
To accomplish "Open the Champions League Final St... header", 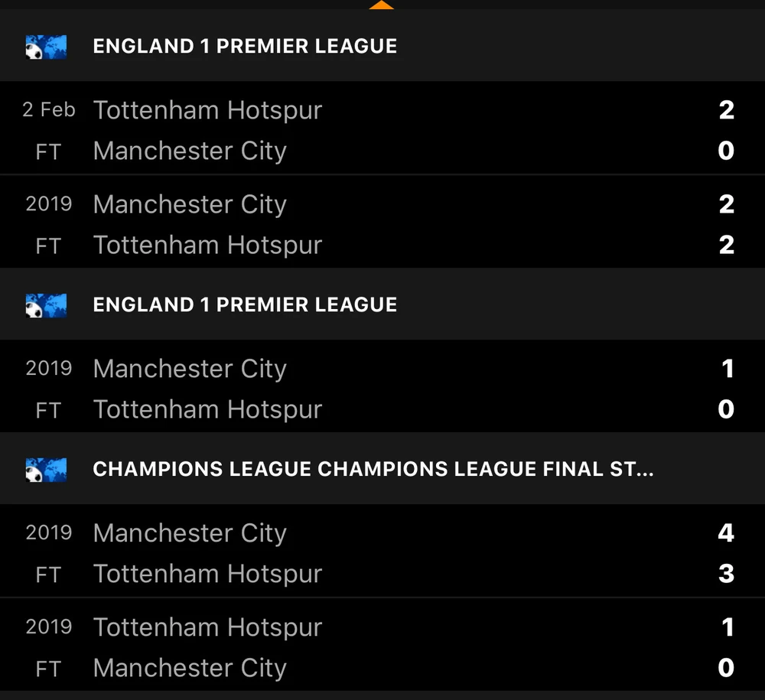I will [x=373, y=469].
